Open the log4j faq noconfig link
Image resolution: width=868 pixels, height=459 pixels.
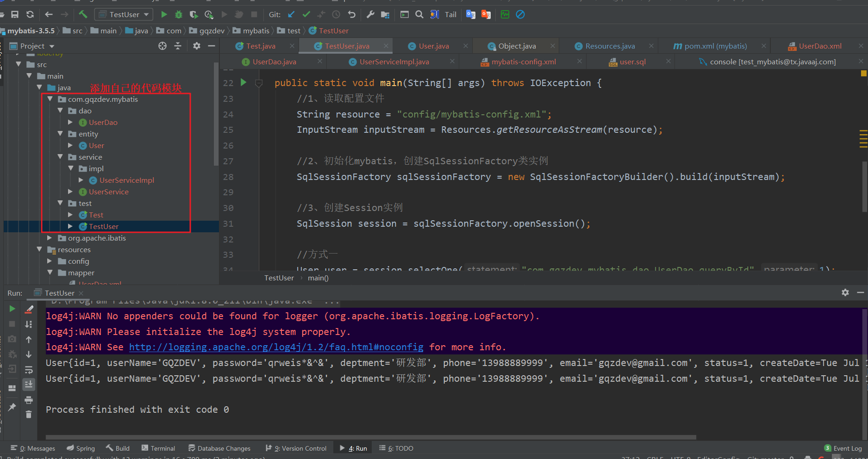point(276,347)
